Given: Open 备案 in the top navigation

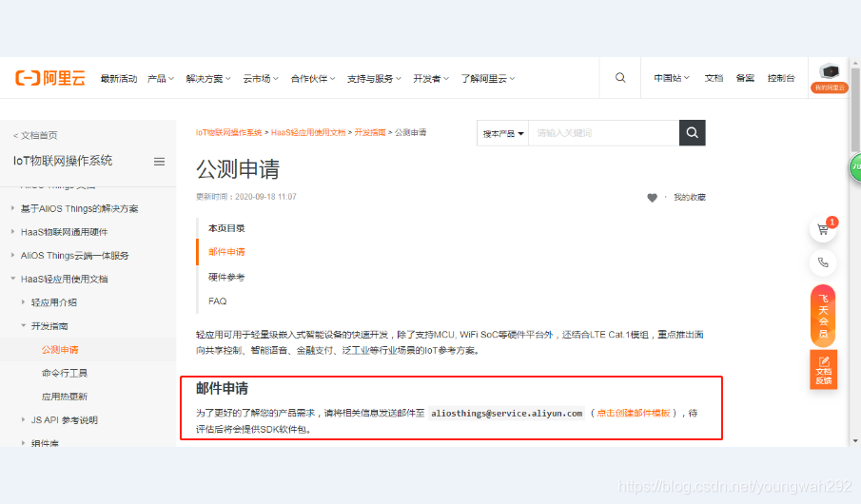Looking at the screenshot, I should click(745, 78).
